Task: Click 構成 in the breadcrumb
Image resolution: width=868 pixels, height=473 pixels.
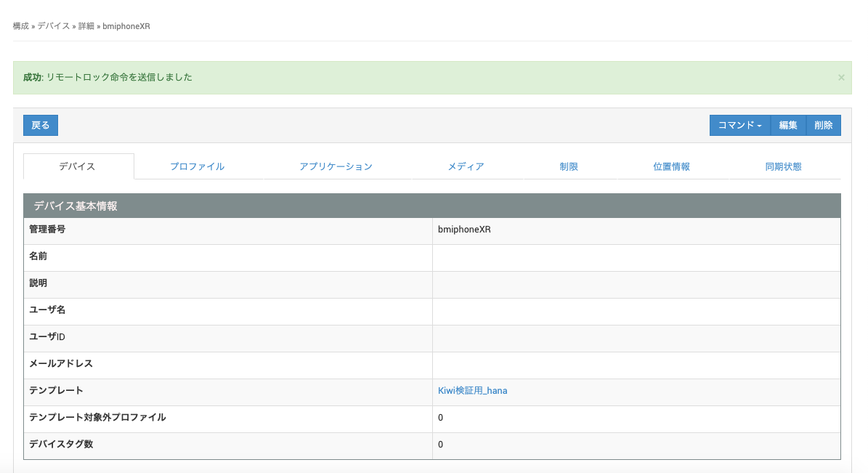Action: (x=21, y=26)
